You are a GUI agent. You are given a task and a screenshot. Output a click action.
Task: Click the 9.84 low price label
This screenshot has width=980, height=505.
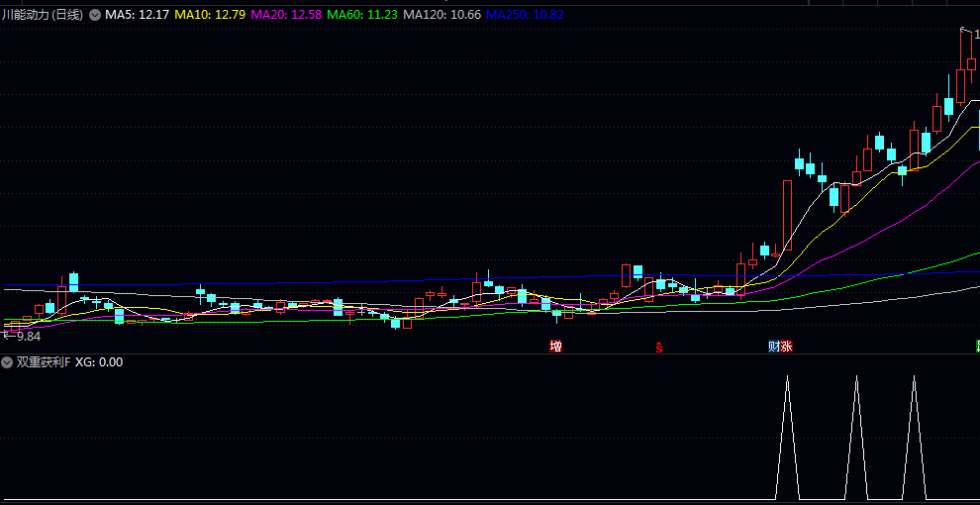tap(28, 337)
